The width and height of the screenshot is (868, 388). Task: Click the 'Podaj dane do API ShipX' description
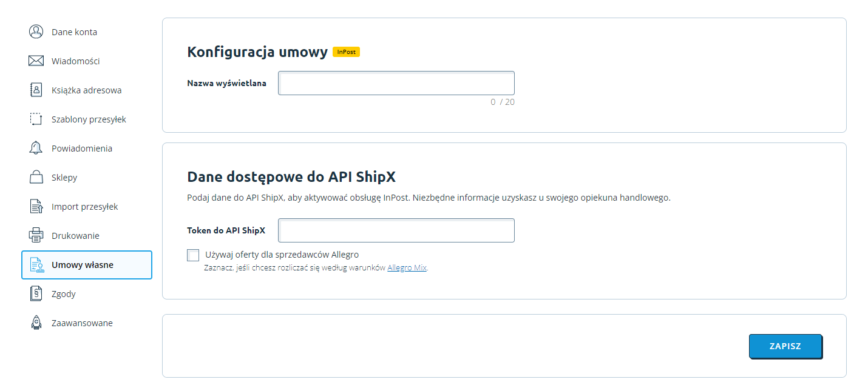coord(429,198)
